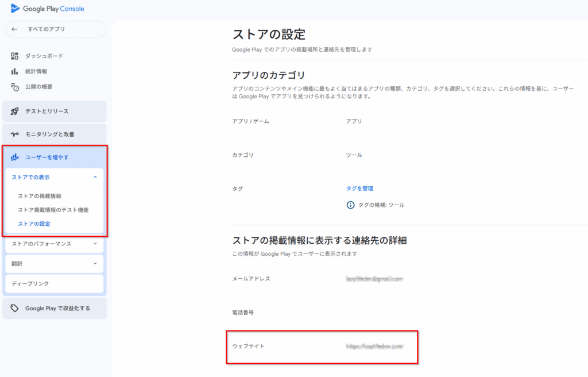The height and width of the screenshot is (377, 588).
Task: Click the 公開の概要 clock icon
Action: [x=15, y=87]
